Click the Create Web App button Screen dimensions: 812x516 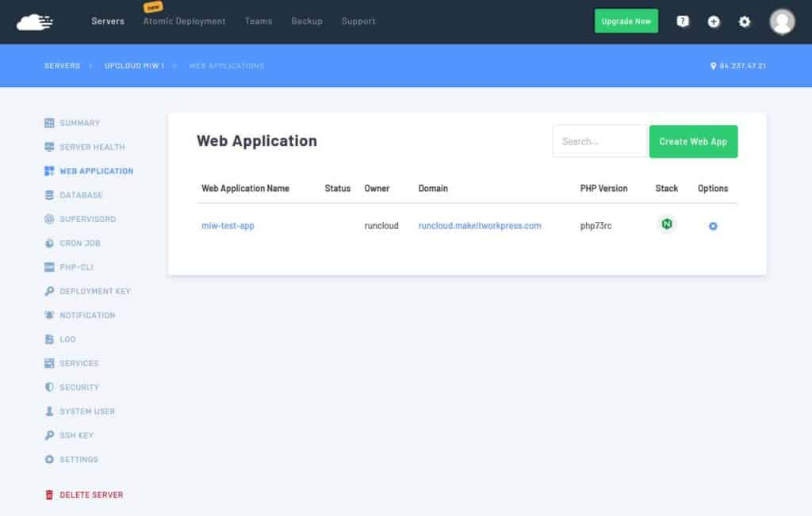[693, 141]
